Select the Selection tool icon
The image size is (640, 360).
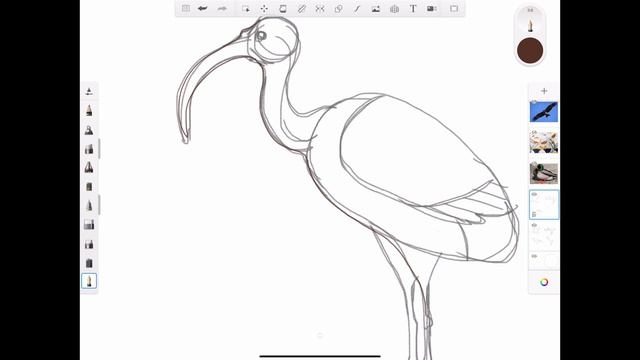pos(246,8)
